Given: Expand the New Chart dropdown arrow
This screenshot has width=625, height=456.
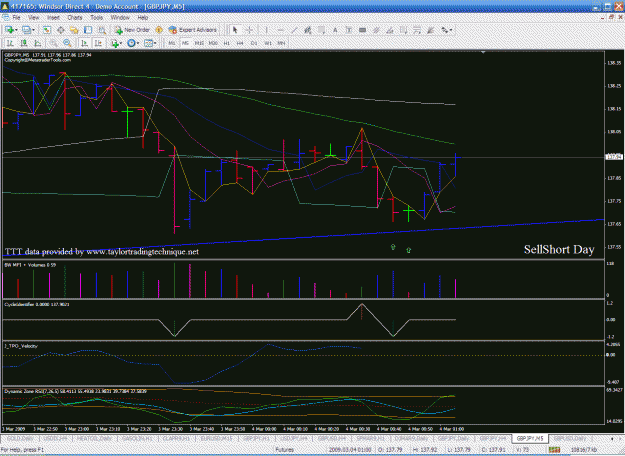Looking at the screenshot, I should tap(16, 30).
